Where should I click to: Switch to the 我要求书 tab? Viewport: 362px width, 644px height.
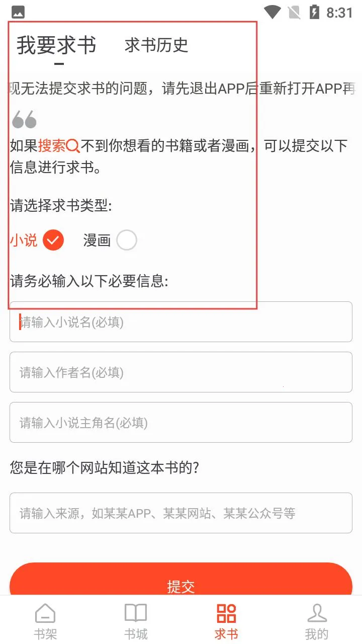56,45
